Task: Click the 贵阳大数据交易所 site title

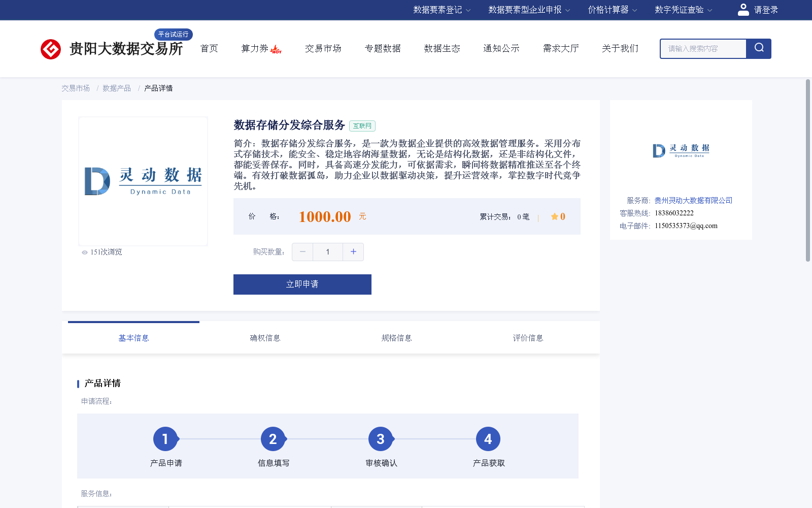Action: (x=126, y=49)
